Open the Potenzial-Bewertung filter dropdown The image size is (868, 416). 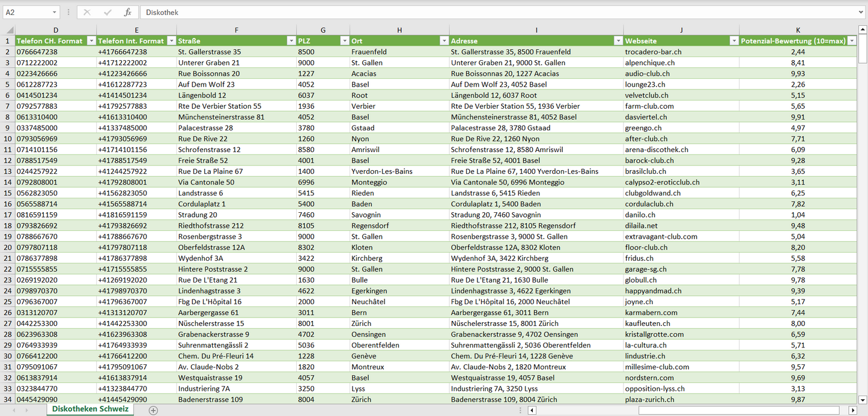tap(851, 41)
